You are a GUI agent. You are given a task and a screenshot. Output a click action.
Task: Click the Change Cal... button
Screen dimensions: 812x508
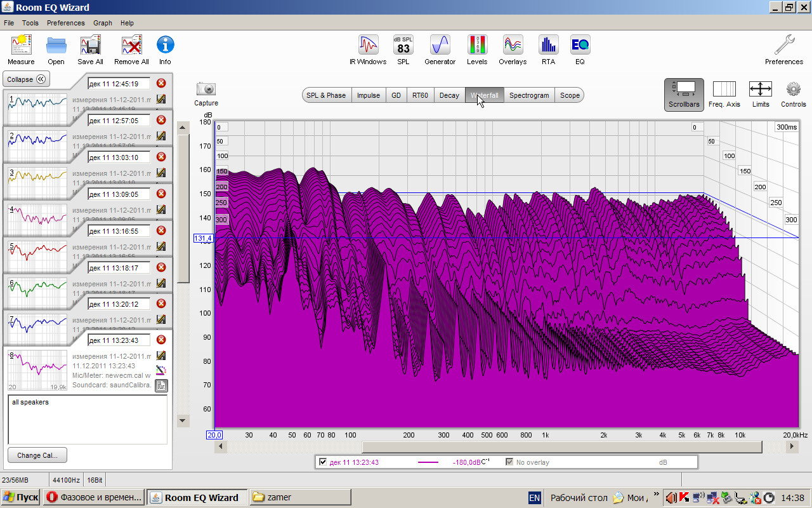[x=37, y=455]
